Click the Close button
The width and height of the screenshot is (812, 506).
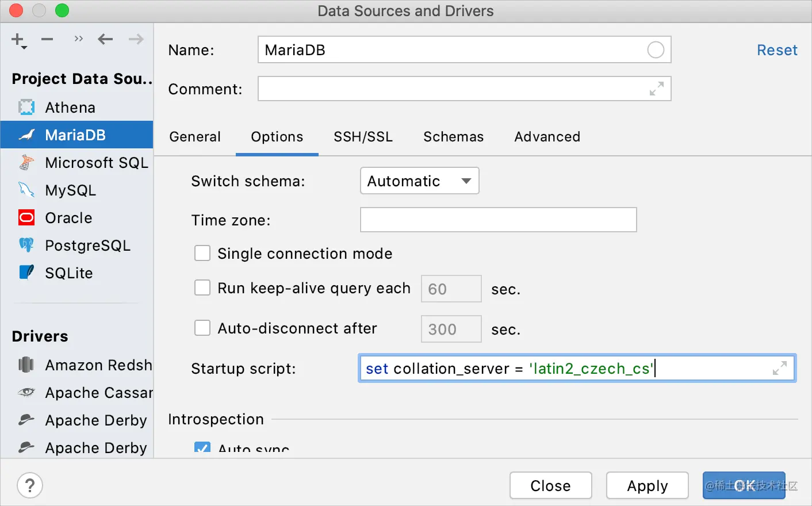[551, 486]
